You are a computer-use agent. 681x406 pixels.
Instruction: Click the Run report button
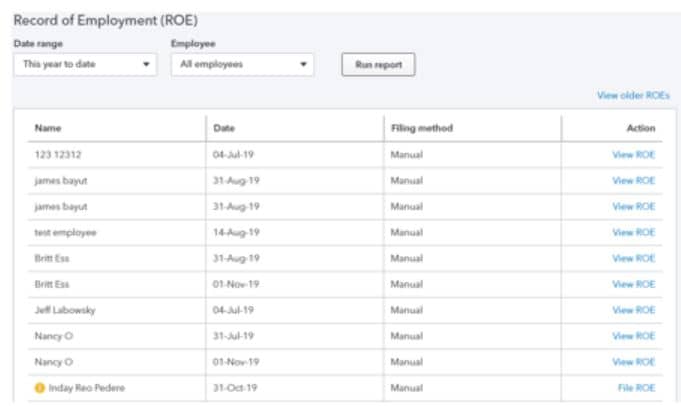coord(378,65)
